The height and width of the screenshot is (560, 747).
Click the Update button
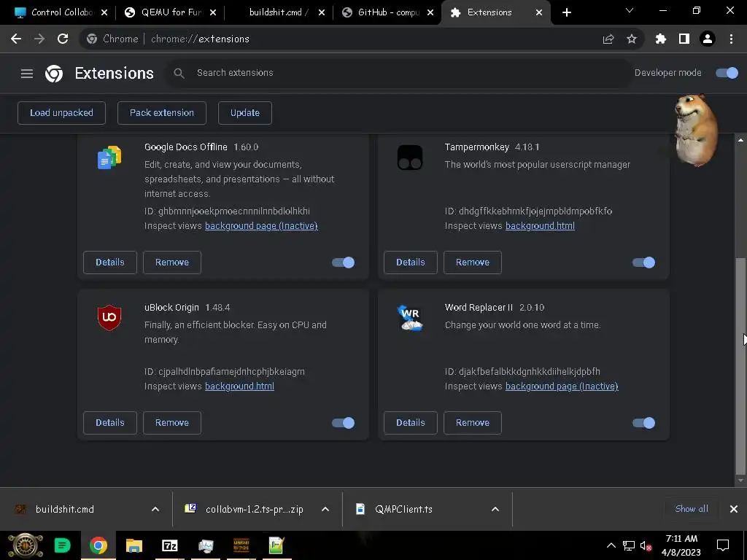245,113
